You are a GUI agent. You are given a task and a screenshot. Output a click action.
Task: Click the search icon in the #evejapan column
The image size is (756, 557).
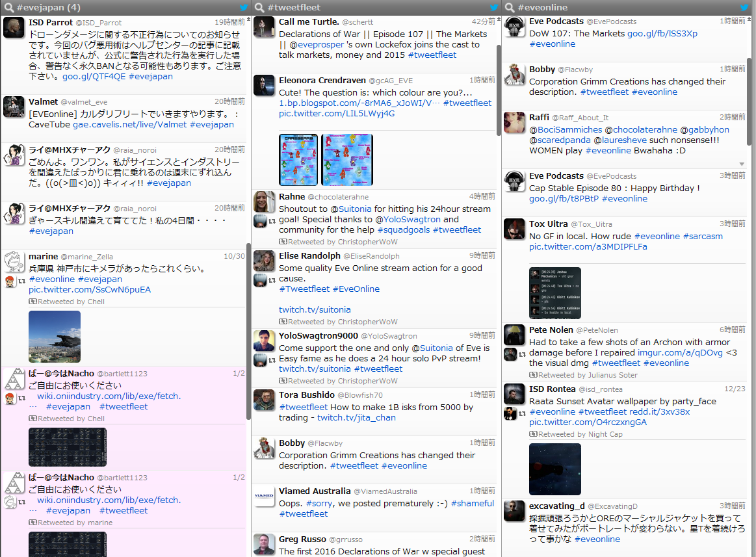point(8,7)
